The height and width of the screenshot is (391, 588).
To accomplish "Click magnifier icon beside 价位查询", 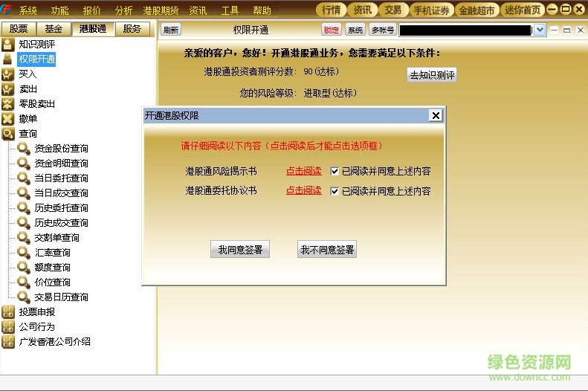I will click(x=24, y=282).
